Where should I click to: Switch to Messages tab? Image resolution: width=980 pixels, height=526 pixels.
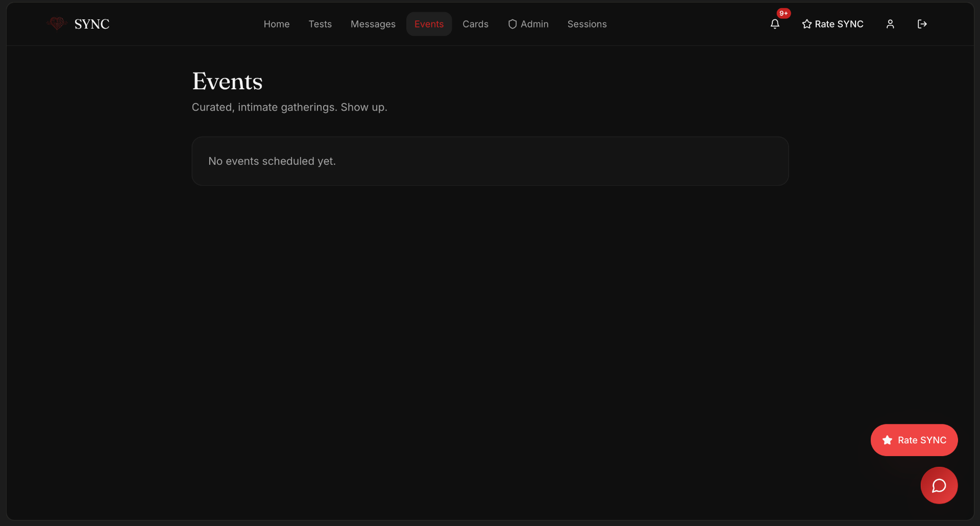pos(373,24)
